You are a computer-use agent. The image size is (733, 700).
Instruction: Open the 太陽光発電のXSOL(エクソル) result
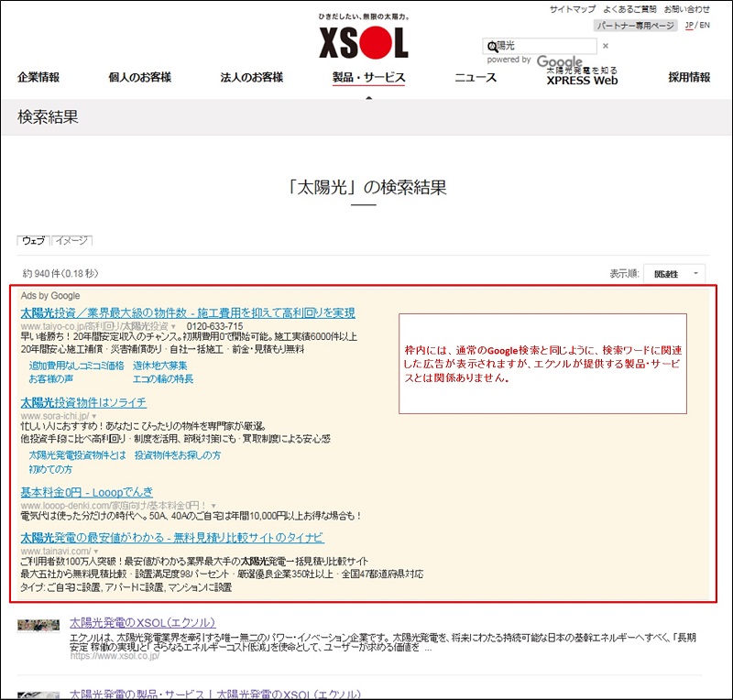point(143,622)
